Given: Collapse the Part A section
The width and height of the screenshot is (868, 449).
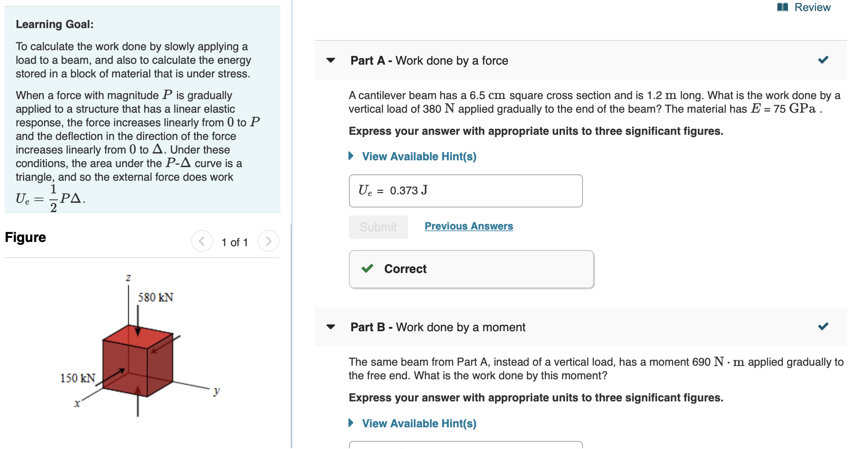Looking at the screenshot, I should click(x=331, y=61).
